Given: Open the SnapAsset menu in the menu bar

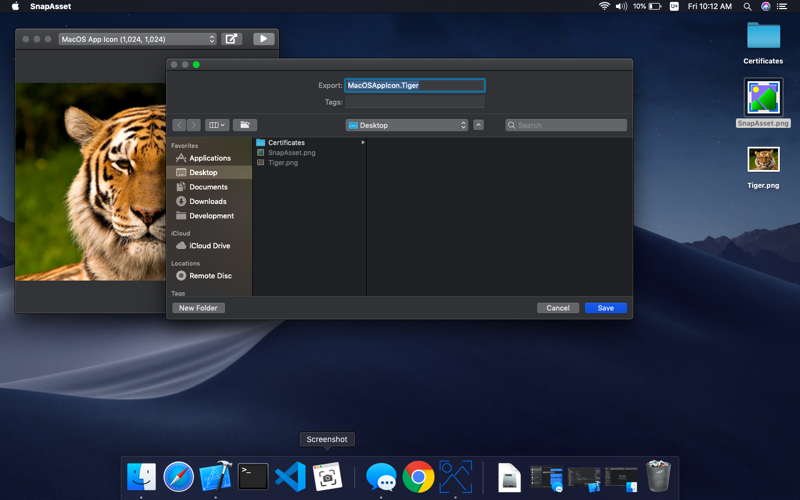Looking at the screenshot, I should point(51,6).
